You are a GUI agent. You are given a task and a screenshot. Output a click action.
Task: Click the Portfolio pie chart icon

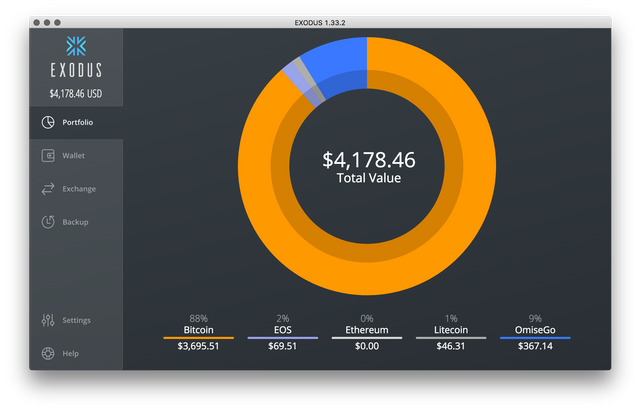click(x=48, y=122)
